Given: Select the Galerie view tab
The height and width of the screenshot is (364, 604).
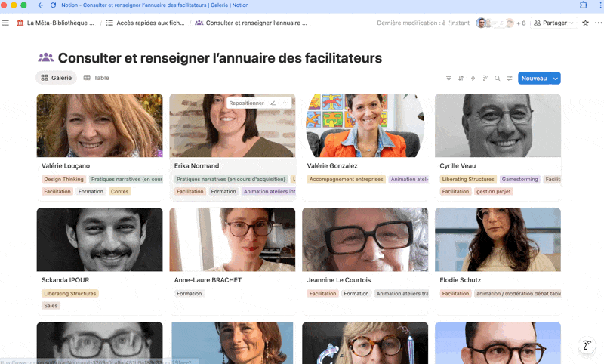Looking at the screenshot, I should (56, 78).
